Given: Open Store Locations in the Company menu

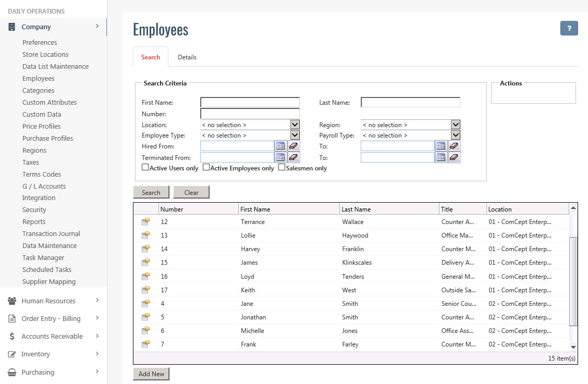Looking at the screenshot, I should (x=45, y=55).
